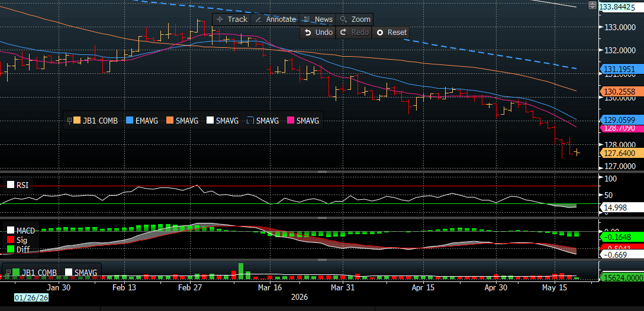Open the Annotate drawing tool
644x311 pixels.
coord(275,20)
